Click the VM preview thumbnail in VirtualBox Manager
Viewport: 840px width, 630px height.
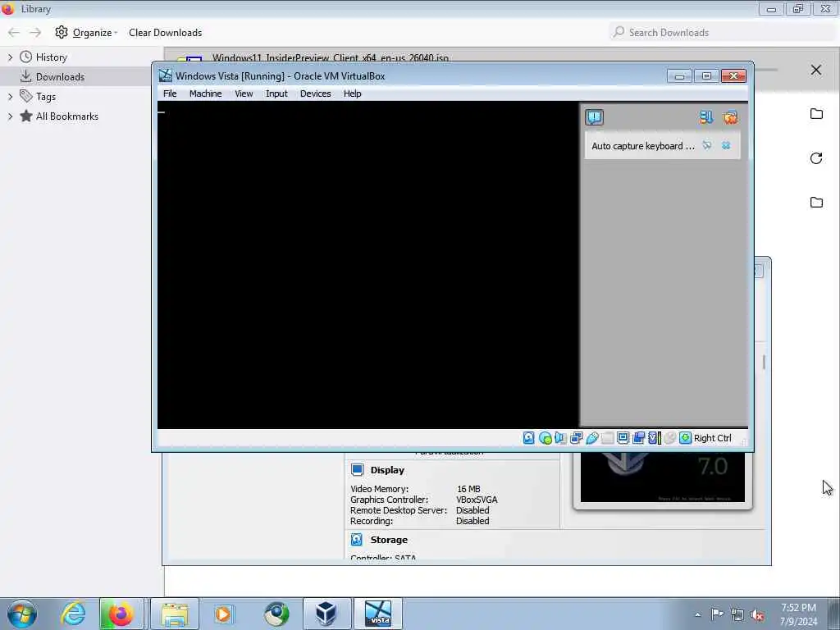pyautogui.click(x=663, y=477)
